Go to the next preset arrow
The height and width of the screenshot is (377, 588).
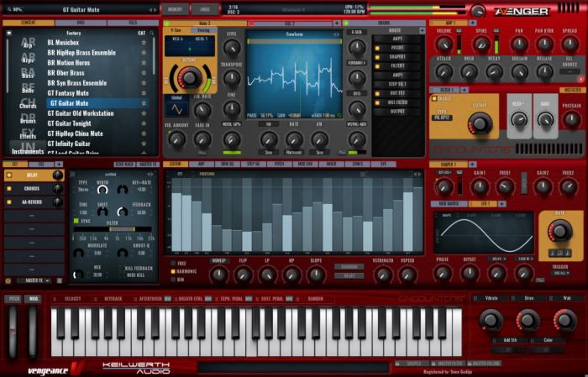(x=155, y=10)
